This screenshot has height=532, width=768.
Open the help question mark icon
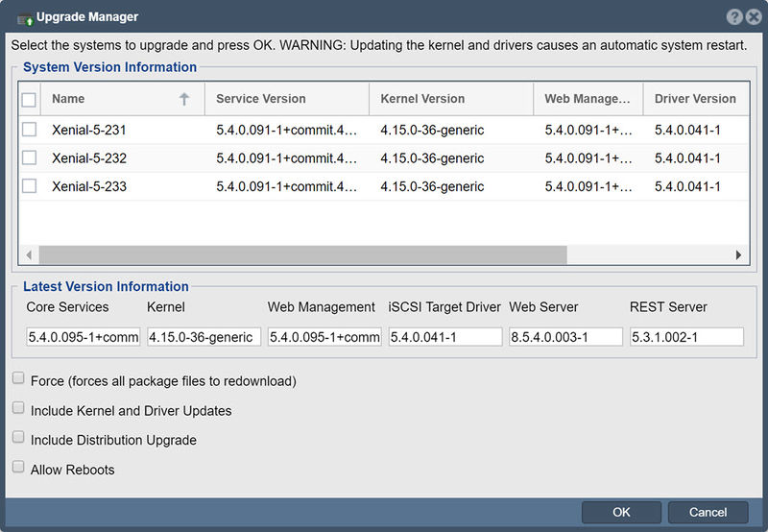pyautogui.click(x=734, y=17)
